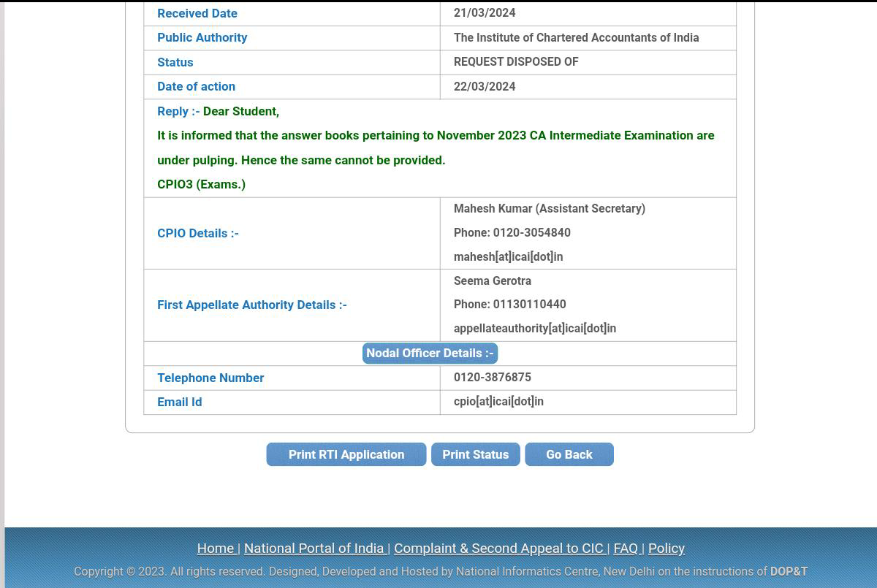
Task: Open the Home footer link
Action: coord(216,548)
